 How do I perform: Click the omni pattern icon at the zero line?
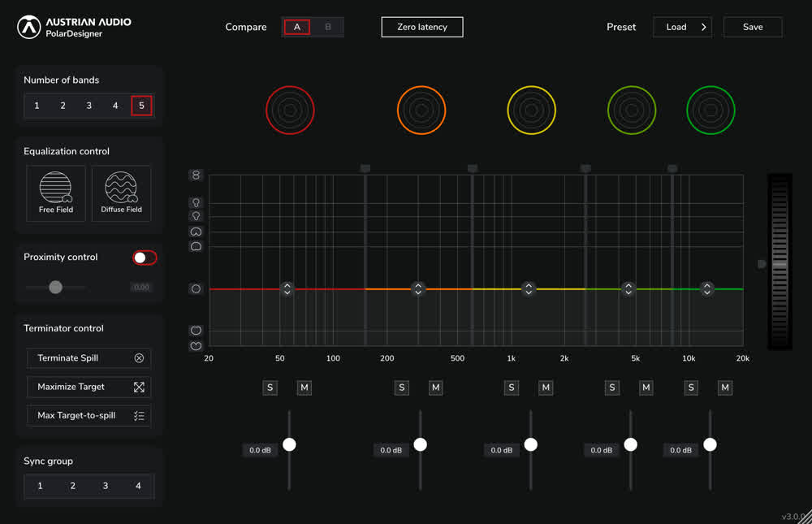pos(196,288)
